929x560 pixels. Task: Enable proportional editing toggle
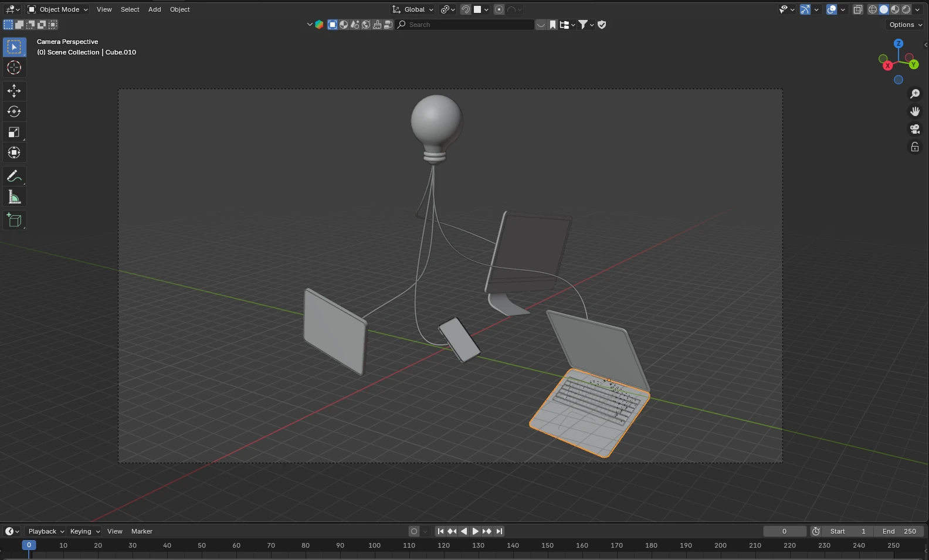click(499, 9)
